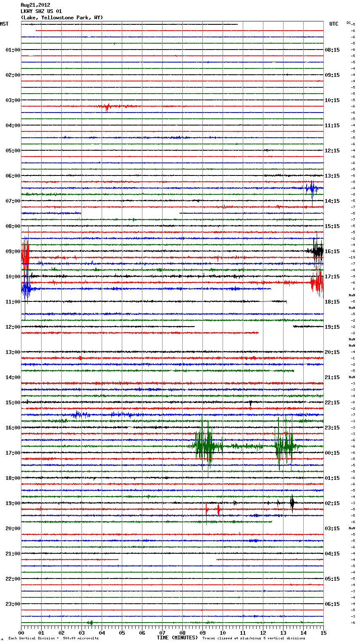Click the location text Lake, Yellowstone Park, WY

(x=62, y=18)
